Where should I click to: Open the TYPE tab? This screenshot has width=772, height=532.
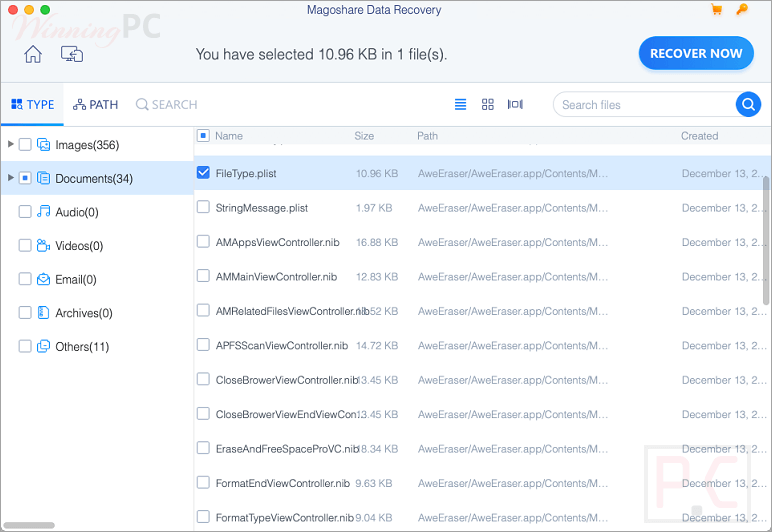point(32,104)
